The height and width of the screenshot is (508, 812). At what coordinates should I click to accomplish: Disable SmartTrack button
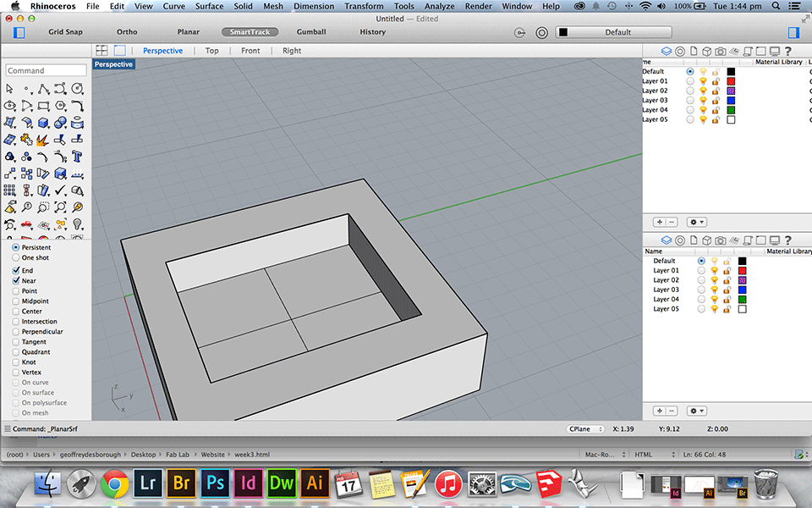coord(250,31)
